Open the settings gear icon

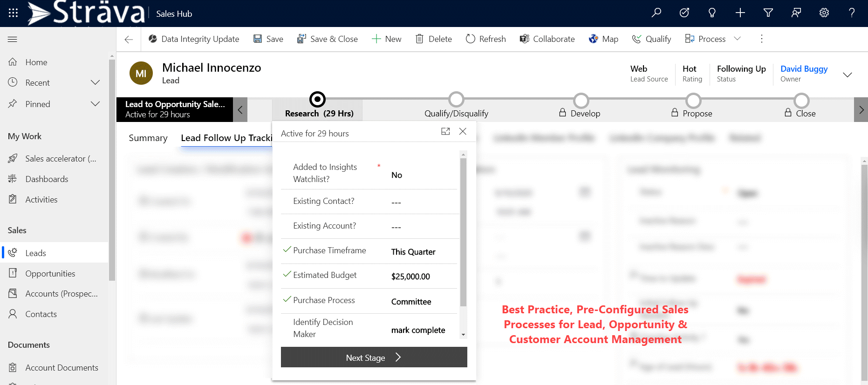pyautogui.click(x=824, y=13)
